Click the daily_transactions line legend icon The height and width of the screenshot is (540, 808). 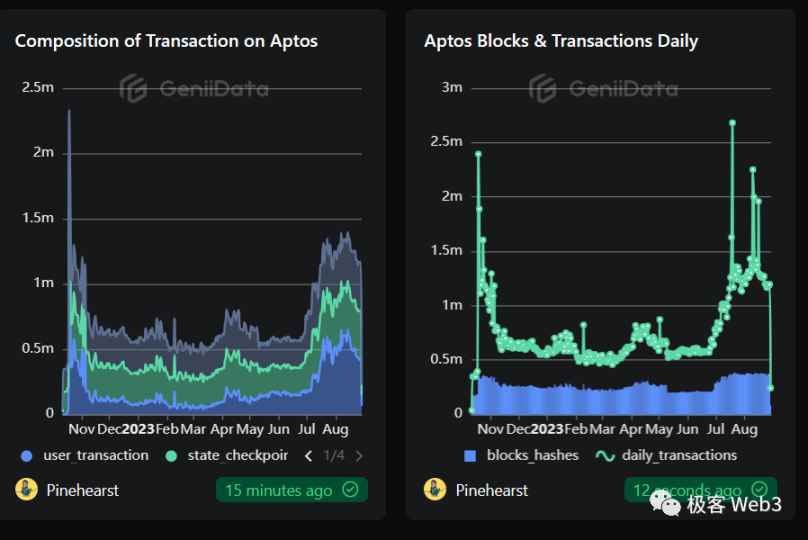click(x=605, y=455)
